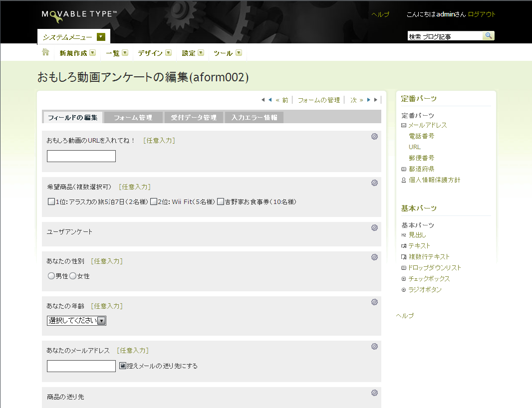This screenshot has height=408, width=532.
Task: Expand the システムメニュー dropdown
Action: coord(101,37)
